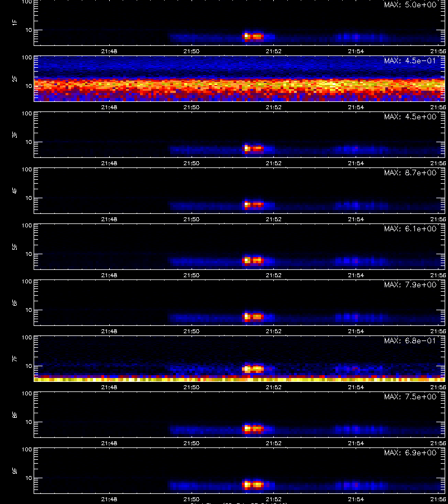Select the 'MAX: 6.9e+00' readout
The height and width of the screenshot is (504, 448).
tap(410, 452)
